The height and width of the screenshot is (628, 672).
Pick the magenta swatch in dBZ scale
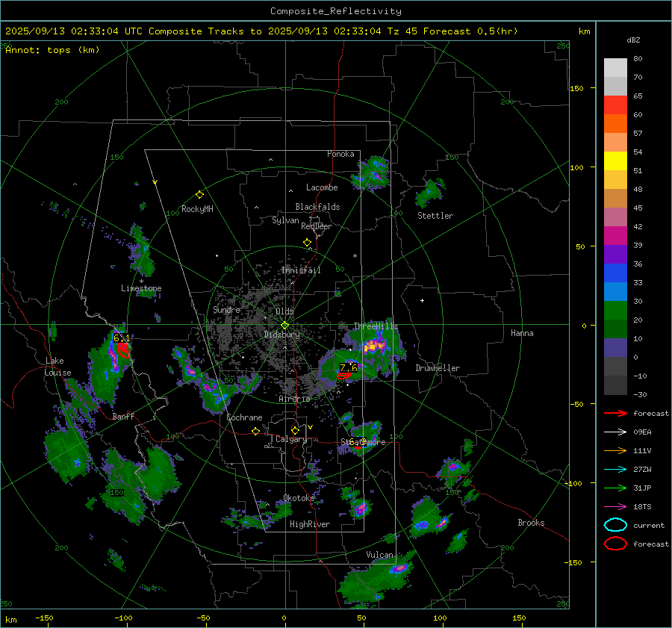(615, 236)
